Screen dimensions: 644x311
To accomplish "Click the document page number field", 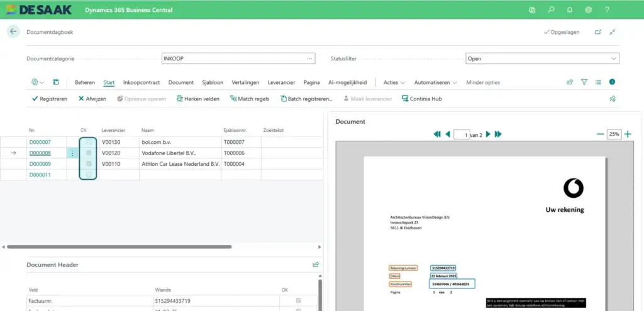I will pos(462,134).
